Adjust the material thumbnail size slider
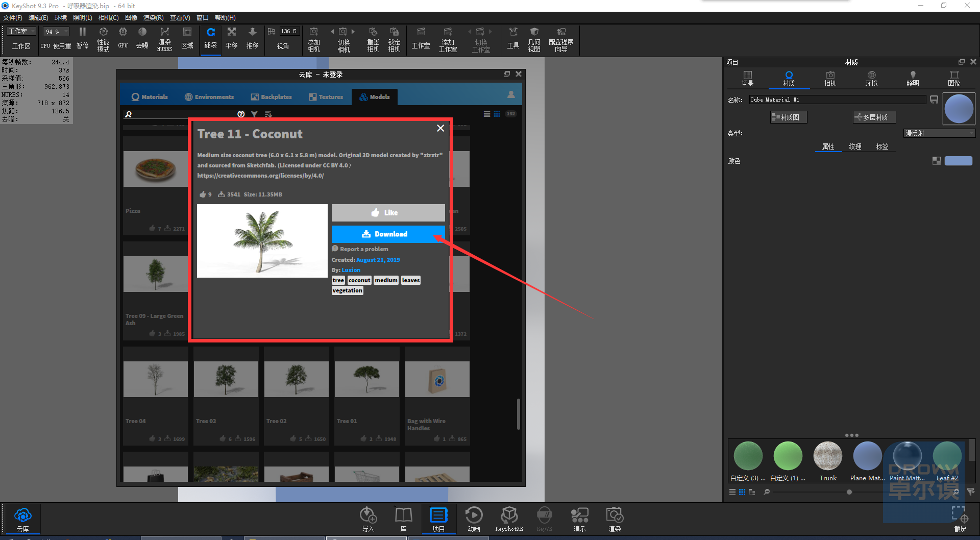This screenshot has width=980, height=540. pos(849,492)
